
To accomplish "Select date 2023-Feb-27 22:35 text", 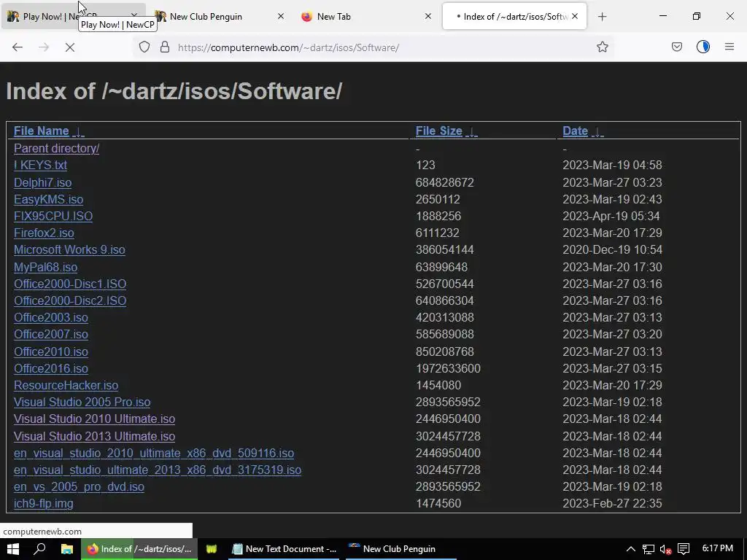I will [612, 503].
